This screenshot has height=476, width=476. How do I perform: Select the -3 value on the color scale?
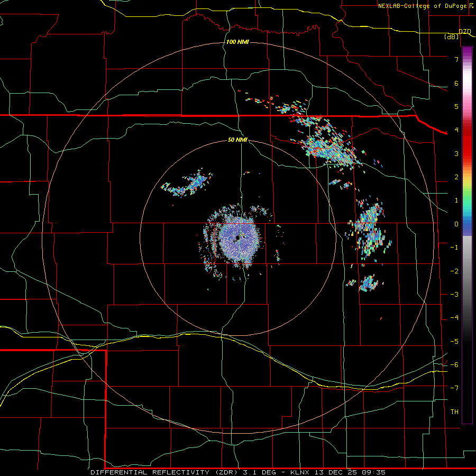pos(454,295)
